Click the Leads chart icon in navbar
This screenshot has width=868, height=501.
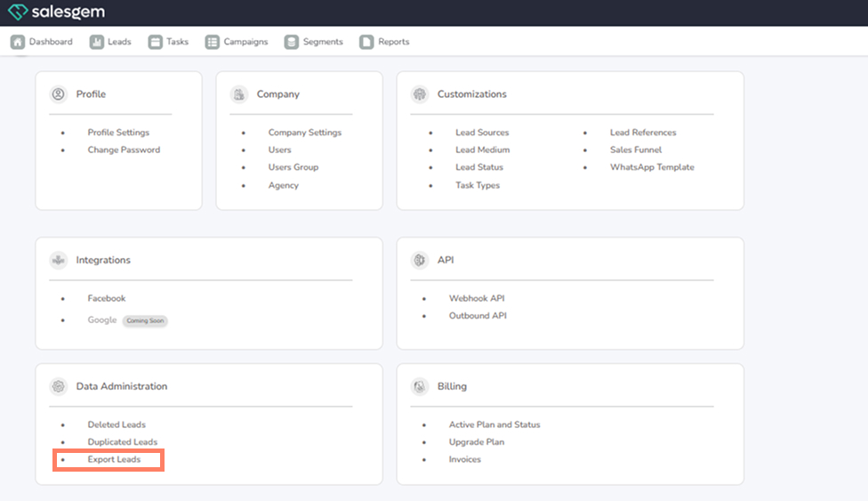[x=96, y=42]
